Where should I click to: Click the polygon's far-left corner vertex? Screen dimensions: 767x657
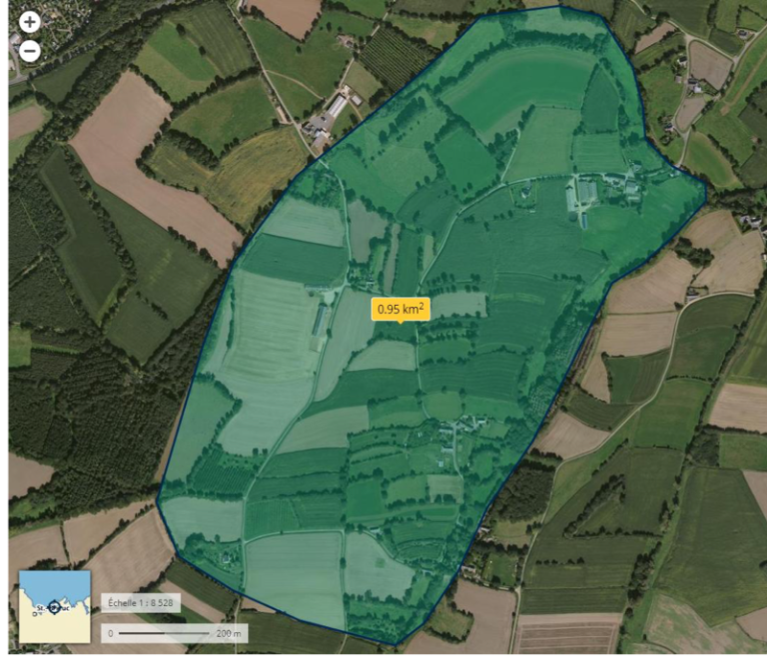pyautogui.click(x=157, y=501)
